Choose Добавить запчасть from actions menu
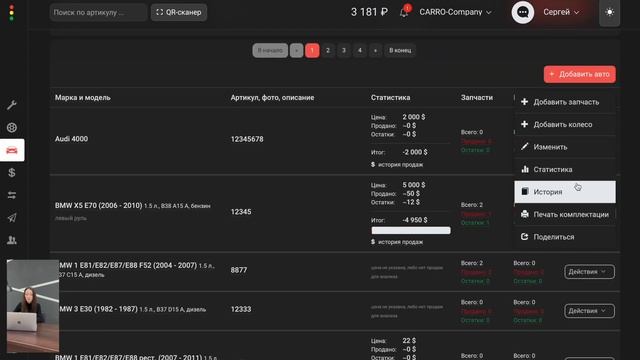This screenshot has height=360, width=640. (565, 102)
